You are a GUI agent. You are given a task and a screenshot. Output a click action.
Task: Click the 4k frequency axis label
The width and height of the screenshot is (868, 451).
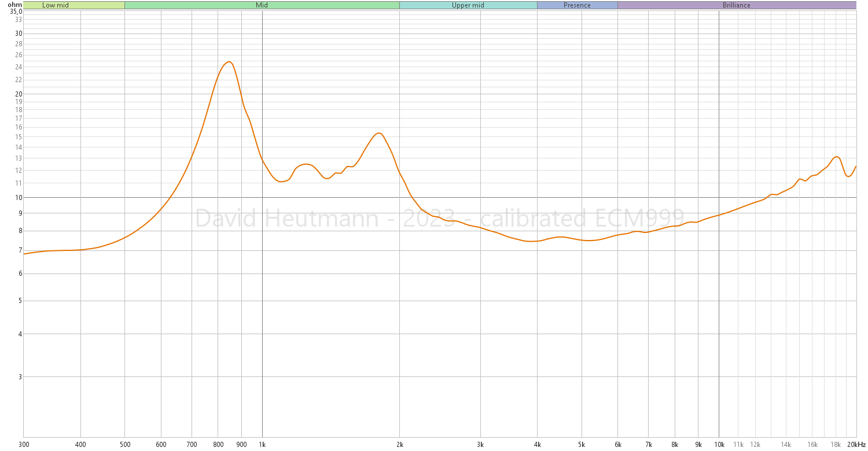point(537,445)
